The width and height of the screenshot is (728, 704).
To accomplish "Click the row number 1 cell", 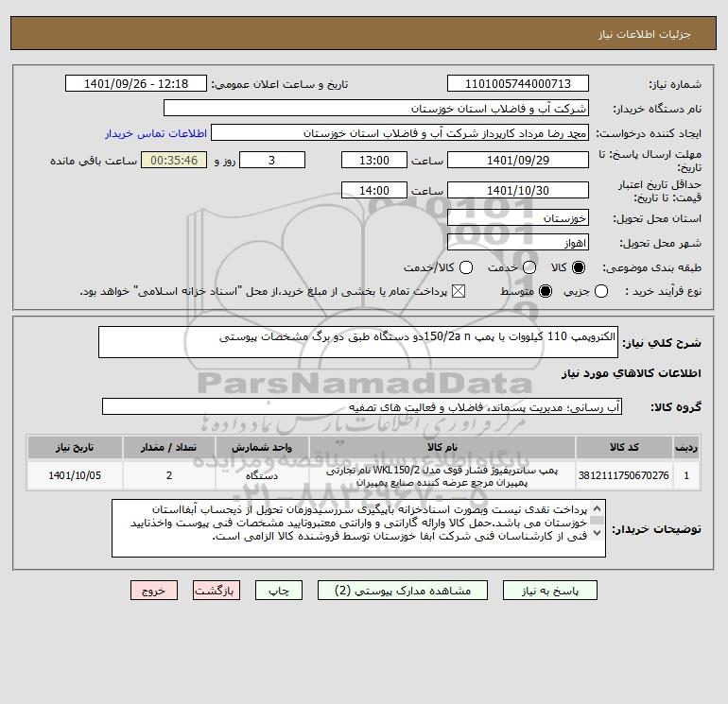I will coord(686,475).
